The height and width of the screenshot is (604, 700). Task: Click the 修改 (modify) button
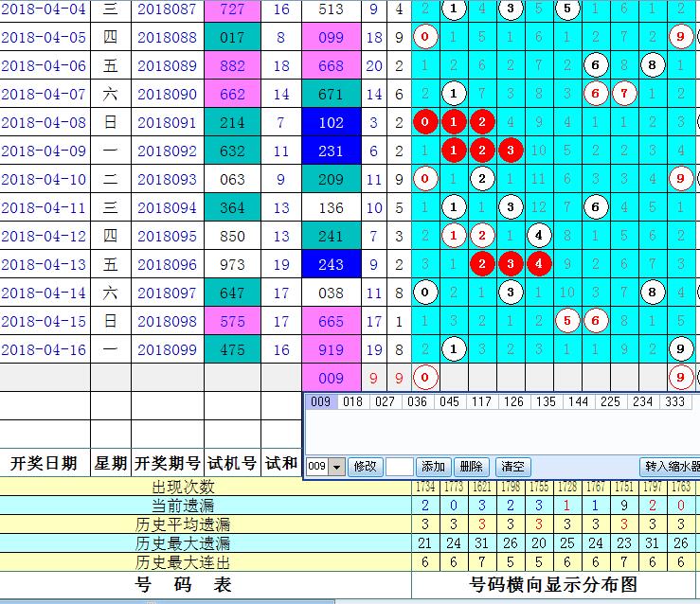(366, 467)
